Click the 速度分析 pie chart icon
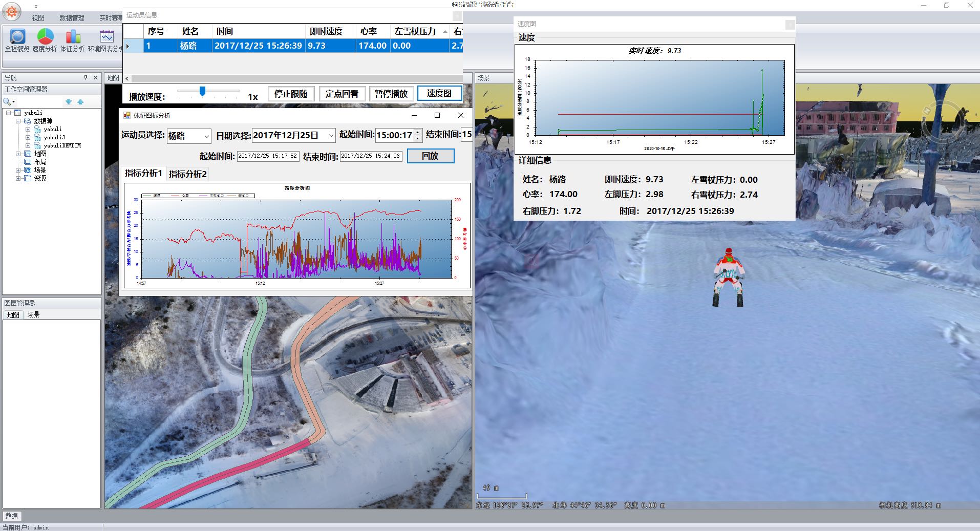This screenshot has height=531, width=980. click(45, 37)
